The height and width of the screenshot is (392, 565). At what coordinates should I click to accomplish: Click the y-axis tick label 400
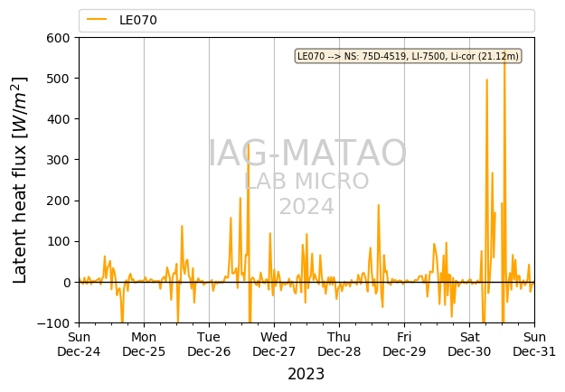click(58, 119)
